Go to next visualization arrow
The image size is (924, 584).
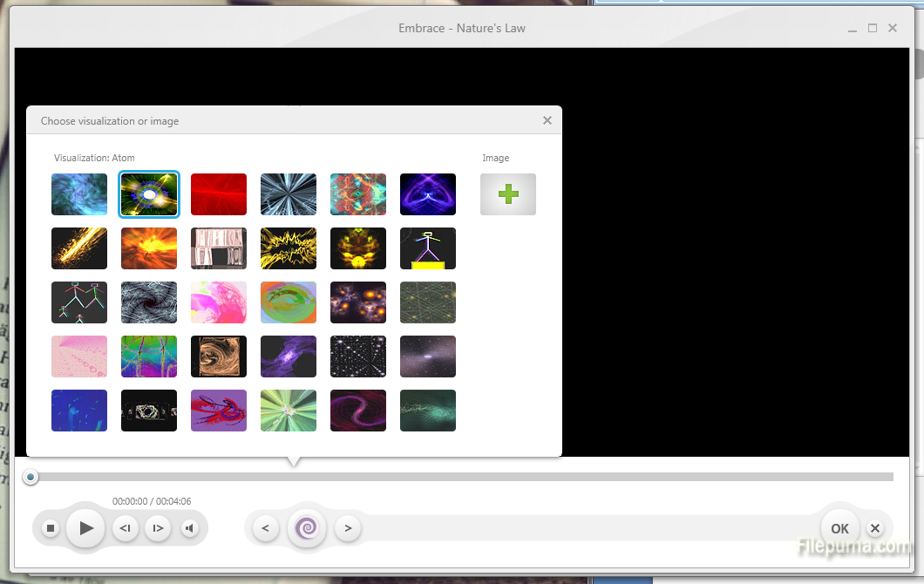tap(348, 527)
